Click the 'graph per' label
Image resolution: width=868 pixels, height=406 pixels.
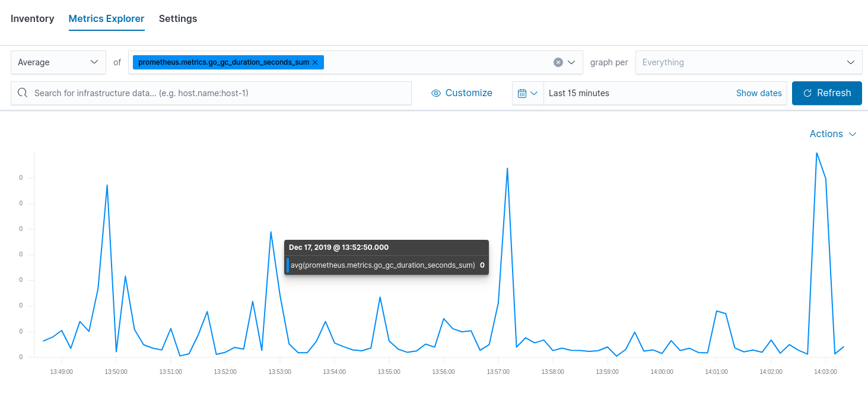[609, 62]
